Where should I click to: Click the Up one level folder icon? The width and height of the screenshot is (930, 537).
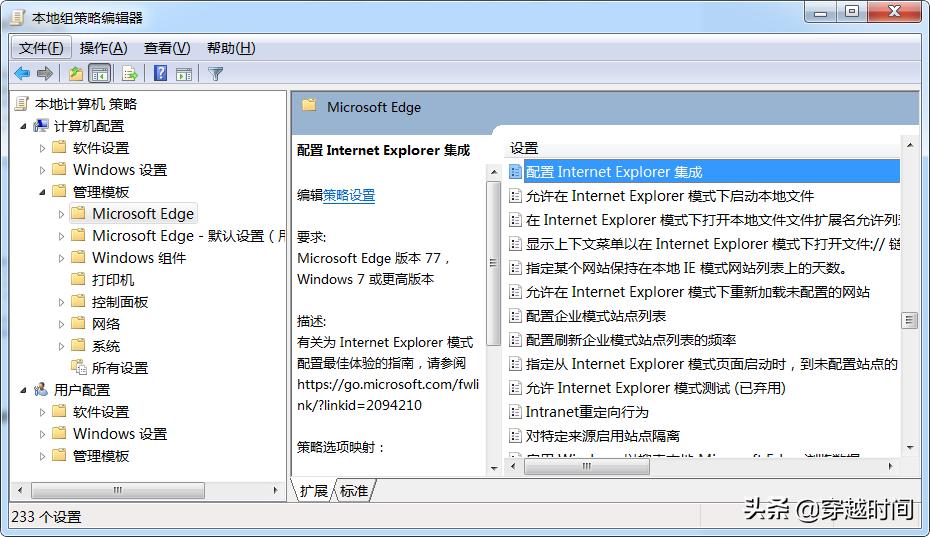click(75, 74)
